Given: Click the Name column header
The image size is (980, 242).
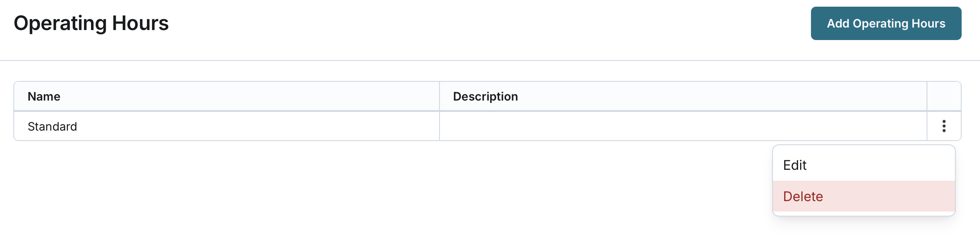Looking at the screenshot, I should pos(44,96).
